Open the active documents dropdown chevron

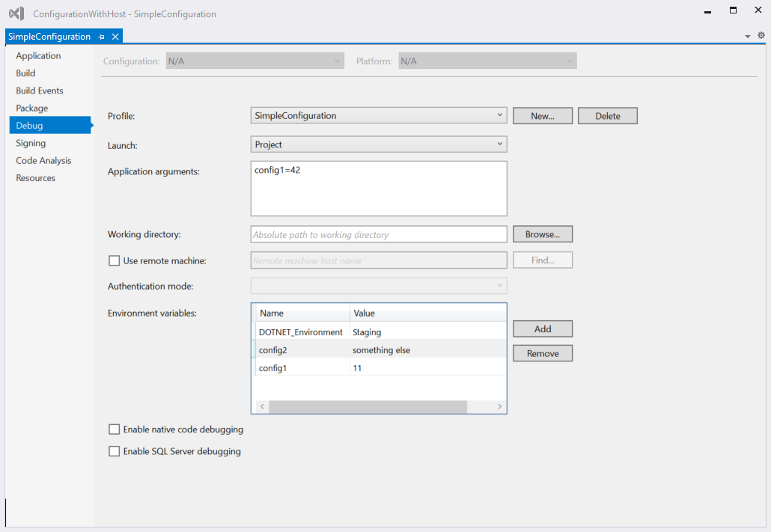747,35
